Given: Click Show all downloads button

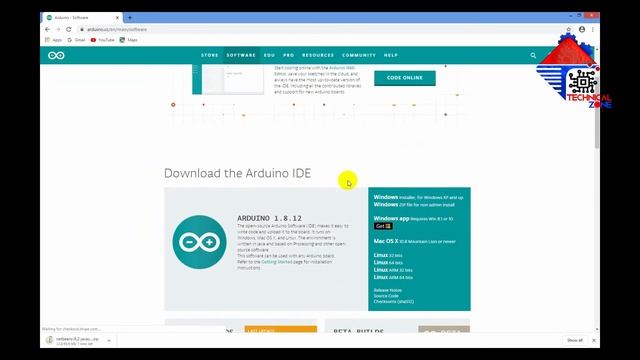Looking at the screenshot, I should pos(575,340).
